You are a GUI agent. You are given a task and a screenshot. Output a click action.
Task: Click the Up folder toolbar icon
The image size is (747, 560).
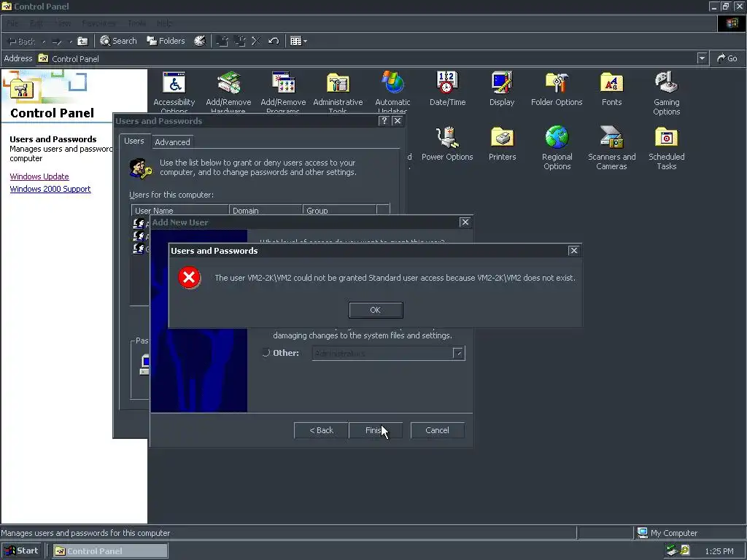point(82,42)
